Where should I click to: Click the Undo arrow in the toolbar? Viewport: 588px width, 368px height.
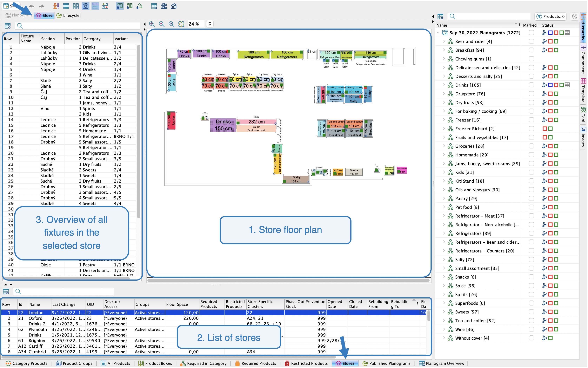32,6
